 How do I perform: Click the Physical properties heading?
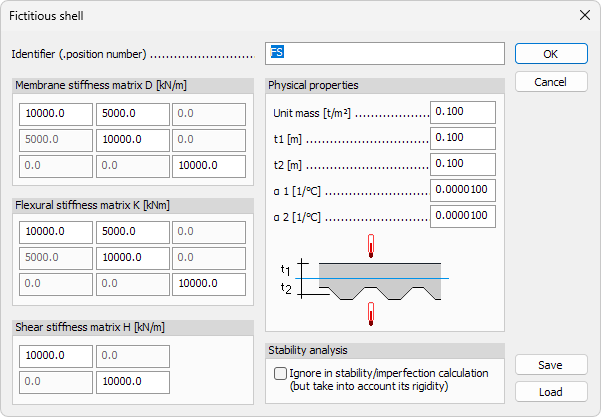pyautogui.click(x=313, y=85)
